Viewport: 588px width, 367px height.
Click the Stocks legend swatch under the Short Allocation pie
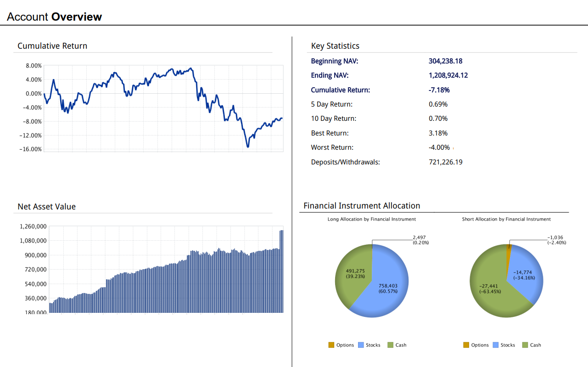(496, 345)
